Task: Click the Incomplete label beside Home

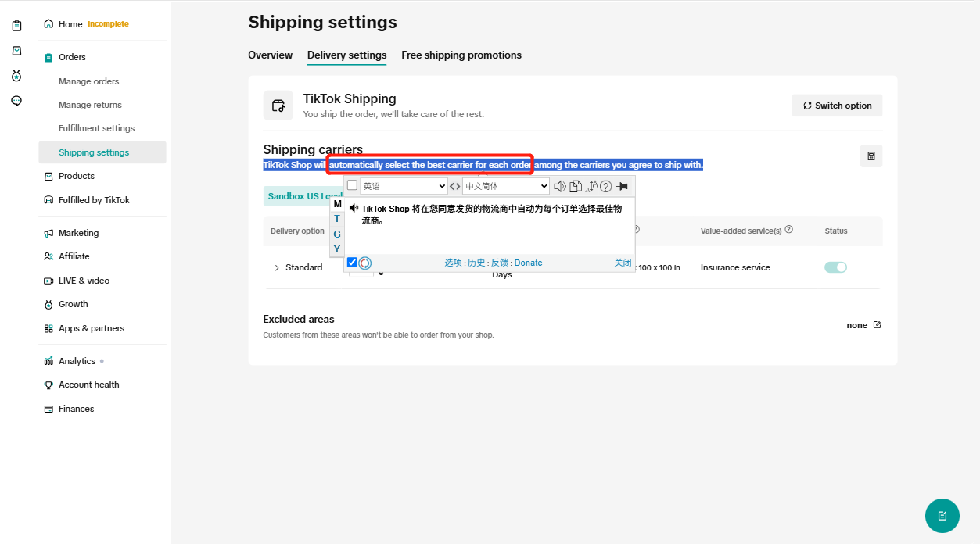Action: [x=108, y=24]
